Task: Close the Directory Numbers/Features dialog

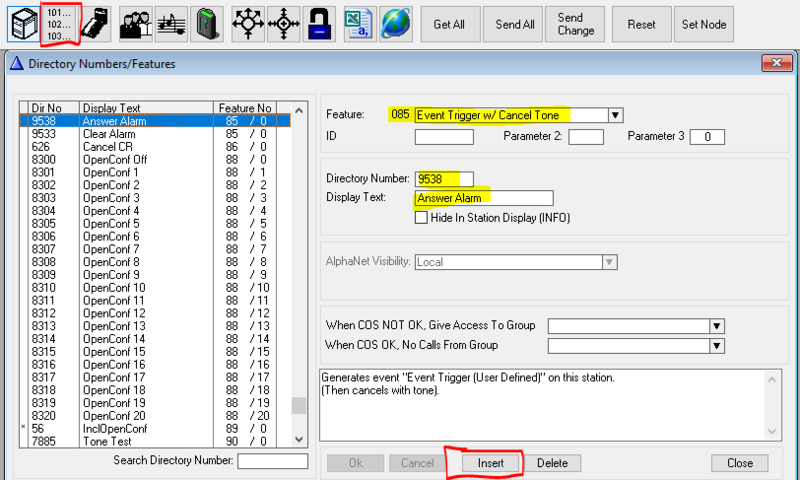Action: click(777, 63)
